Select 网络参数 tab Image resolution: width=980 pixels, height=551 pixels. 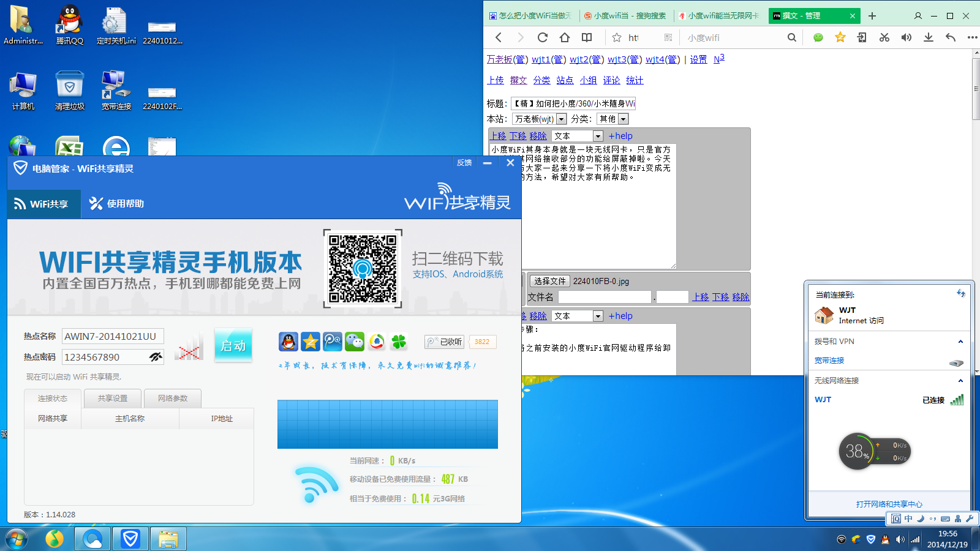point(173,399)
